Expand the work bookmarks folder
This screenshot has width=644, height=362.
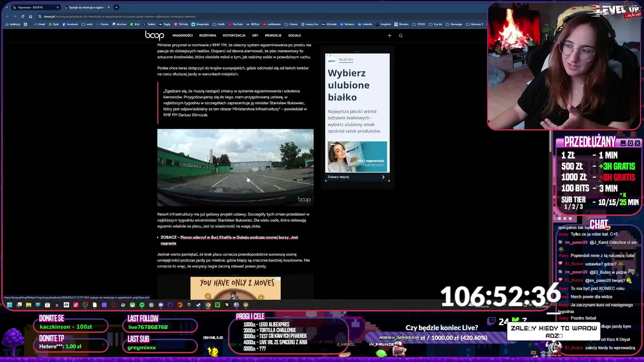(x=87, y=24)
